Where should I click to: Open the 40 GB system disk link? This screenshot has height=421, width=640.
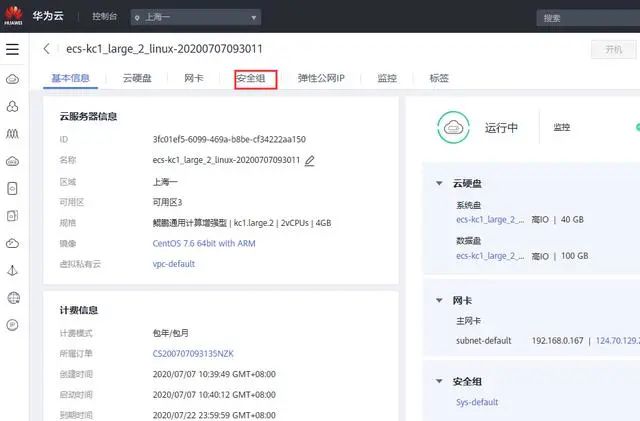click(490, 220)
